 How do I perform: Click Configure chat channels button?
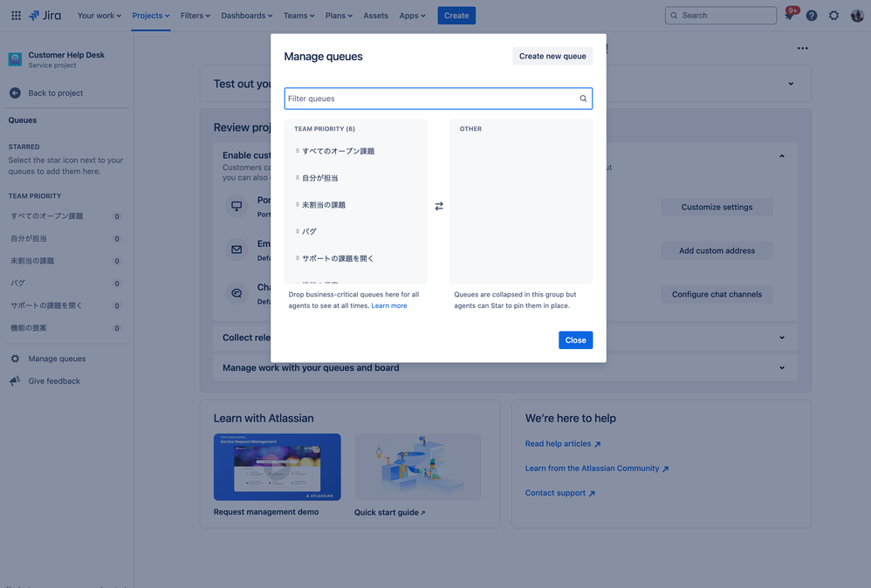[717, 294]
